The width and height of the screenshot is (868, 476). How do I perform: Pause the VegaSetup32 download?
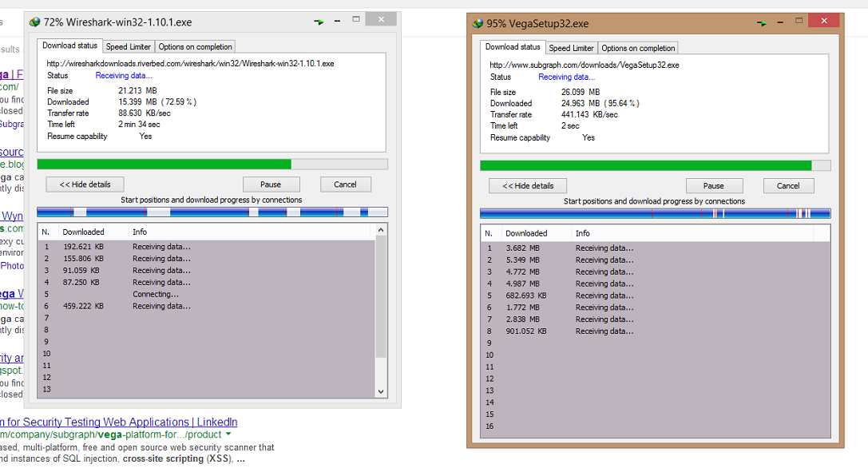pos(714,186)
